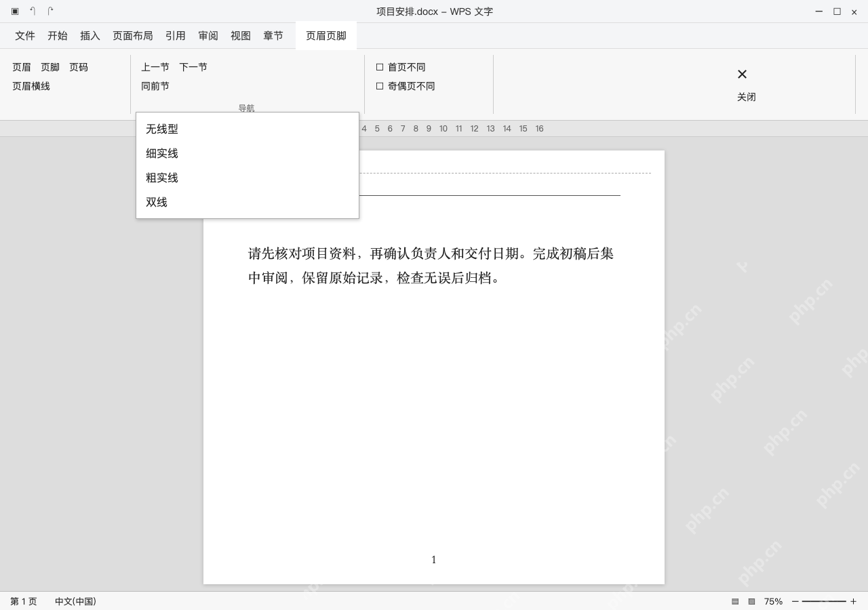Open the 审阅 tab

click(x=208, y=36)
